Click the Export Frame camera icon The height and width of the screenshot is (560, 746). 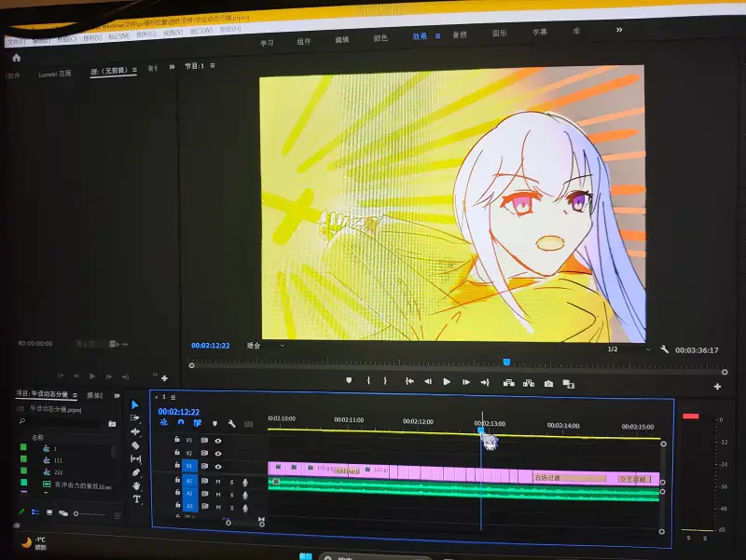click(548, 382)
